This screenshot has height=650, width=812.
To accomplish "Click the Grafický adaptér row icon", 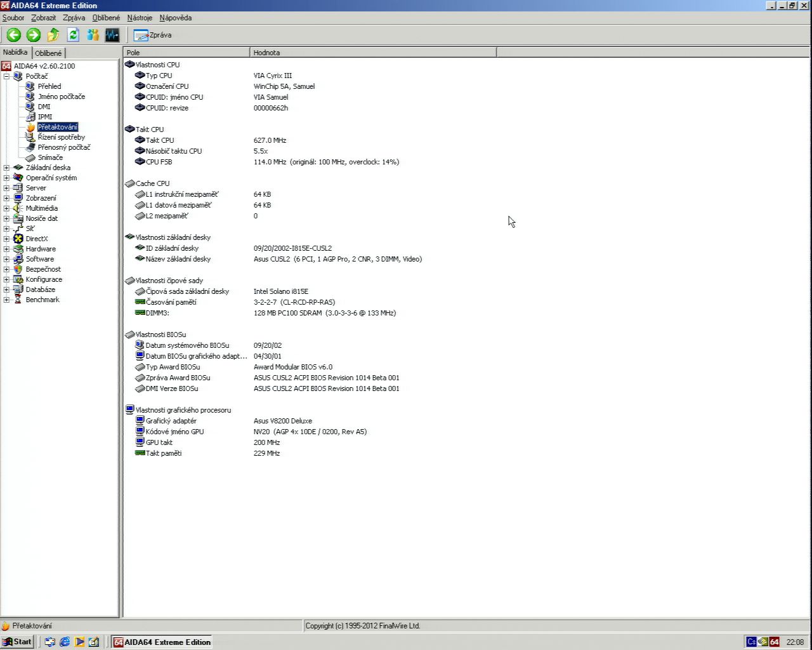I will pyautogui.click(x=140, y=421).
